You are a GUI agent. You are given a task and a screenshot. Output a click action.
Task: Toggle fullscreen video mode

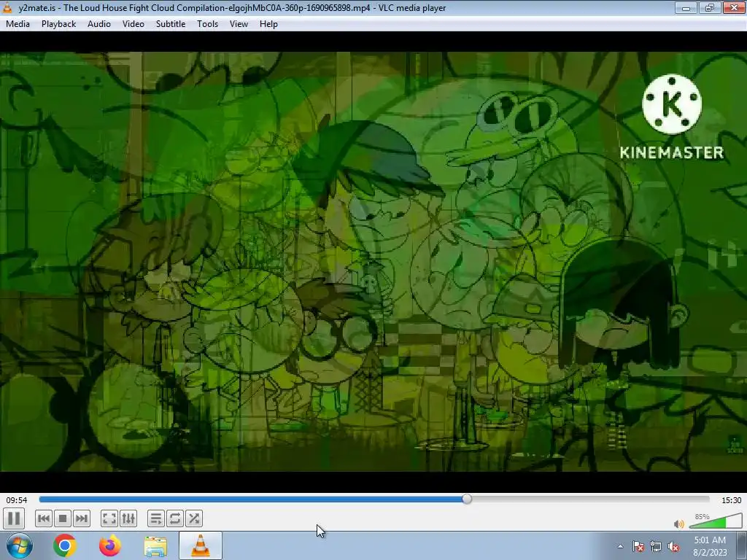pos(109,518)
